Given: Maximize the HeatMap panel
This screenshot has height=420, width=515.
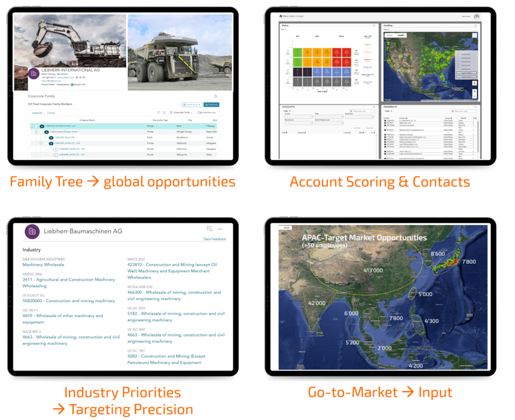Looking at the screenshot, I should [475, 25].
